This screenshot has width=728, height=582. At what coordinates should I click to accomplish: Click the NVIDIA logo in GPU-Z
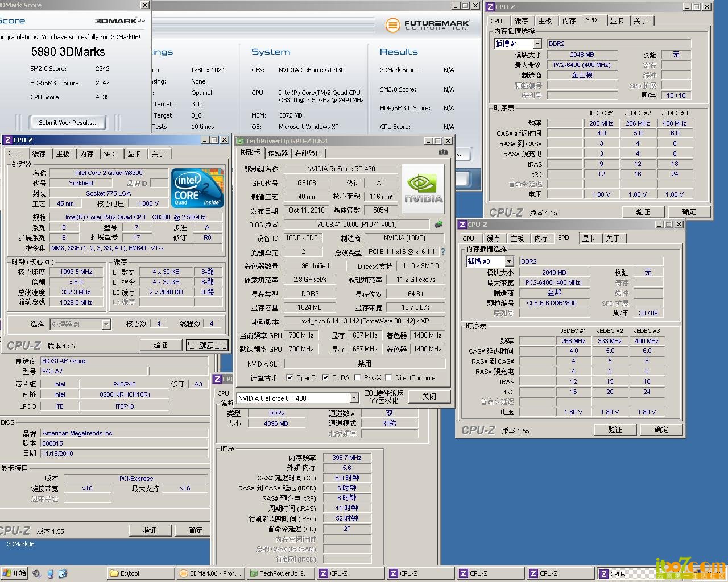(x=423, y=189)
